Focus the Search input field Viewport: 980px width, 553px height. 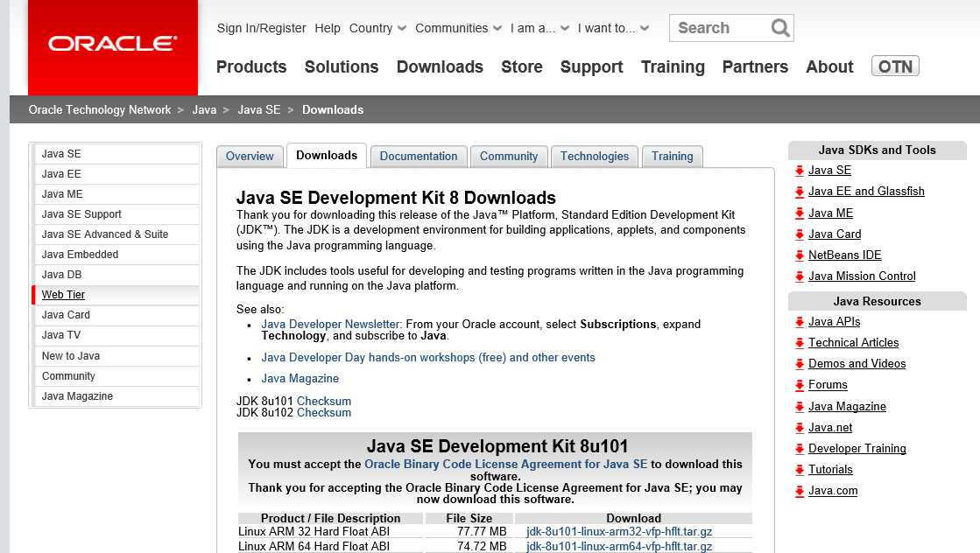(x=722, y=28)
